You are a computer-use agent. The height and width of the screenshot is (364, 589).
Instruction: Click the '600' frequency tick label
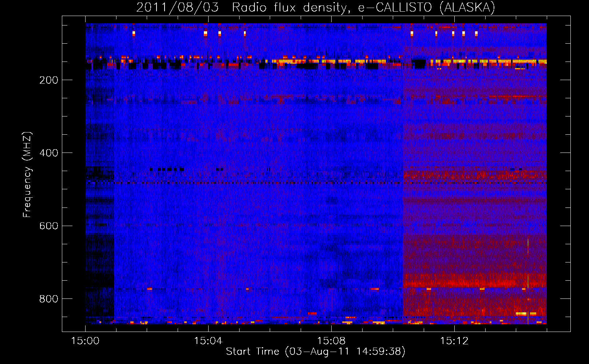pyautogui.click(x=49, y=226)
